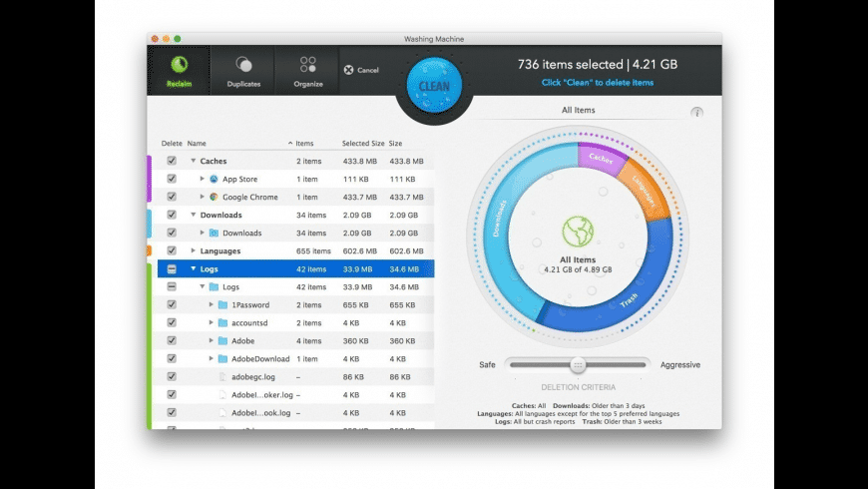Viewport: 868px width, 489px height.
Task: Select the App Store cache icon
Action: click(x=214, y=179)
